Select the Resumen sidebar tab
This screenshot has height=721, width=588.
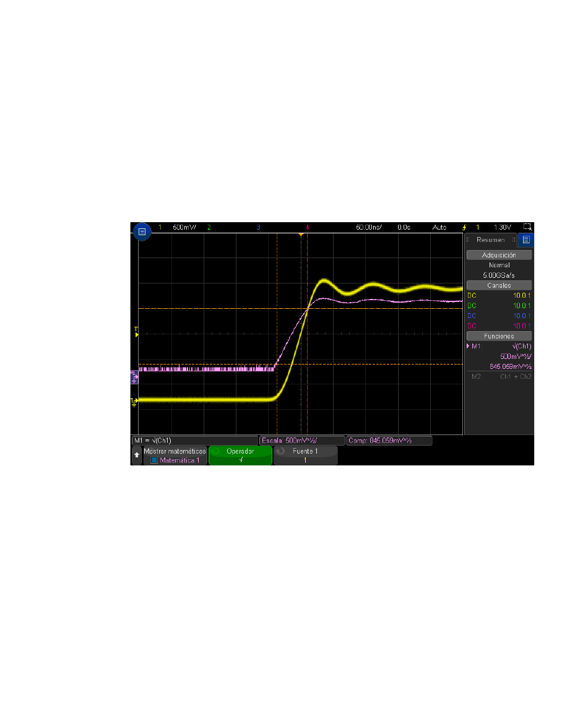[x=491, y=240]
